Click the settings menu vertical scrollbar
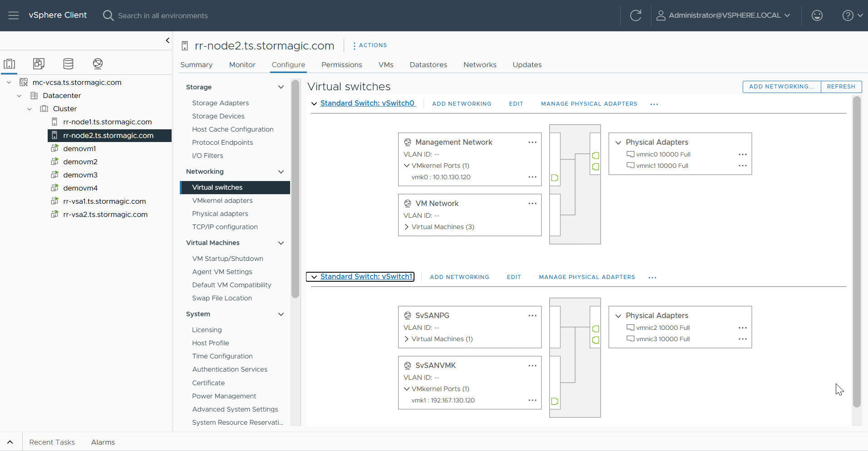This screenshot has width=868, height=451. pos(296,189)
